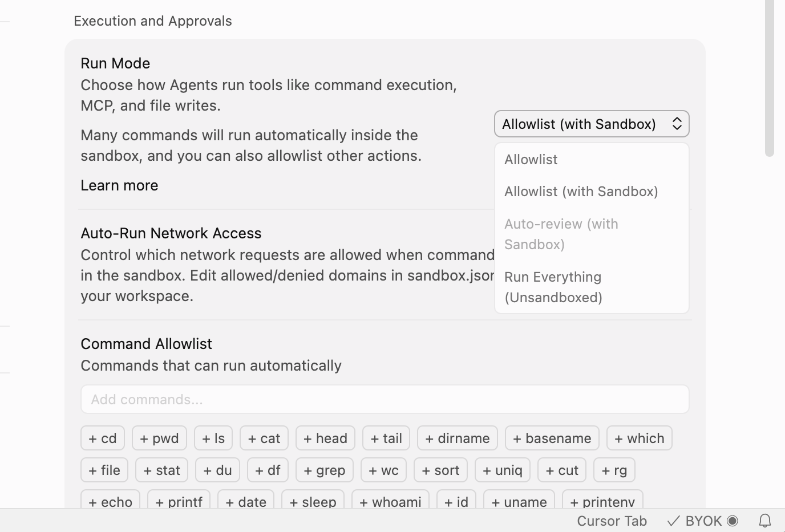Add the whoami command chip
The height and width of the screenshot is (532, 785).
[x=391, y=502]
